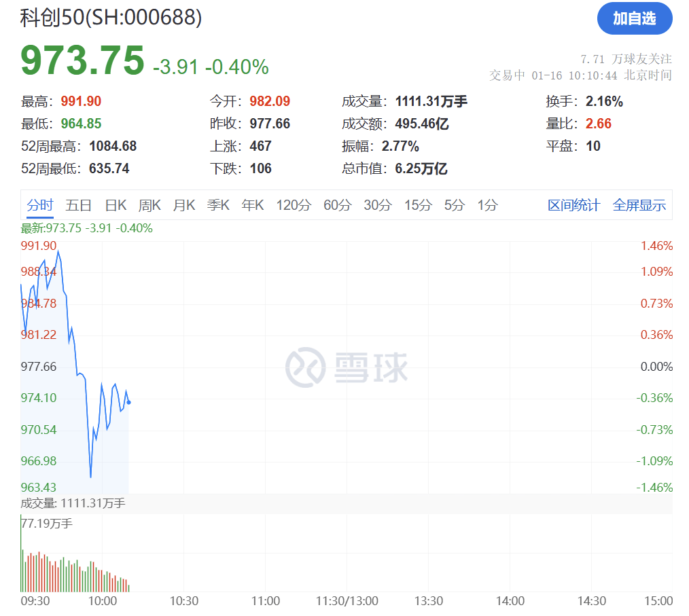Open the 日K daily candlestick view
The height and width of the screenshot is (616, 689).
[x=115, y=204]
